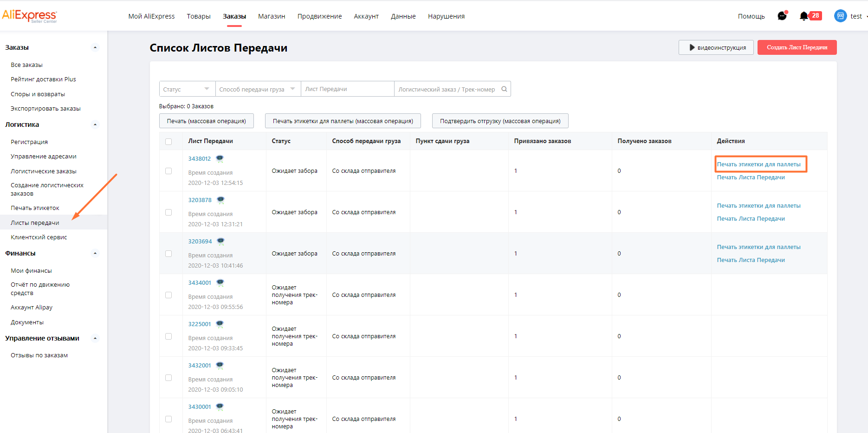Click Печать (массовая операция) button
868x433 pixels.
[207, 121]
